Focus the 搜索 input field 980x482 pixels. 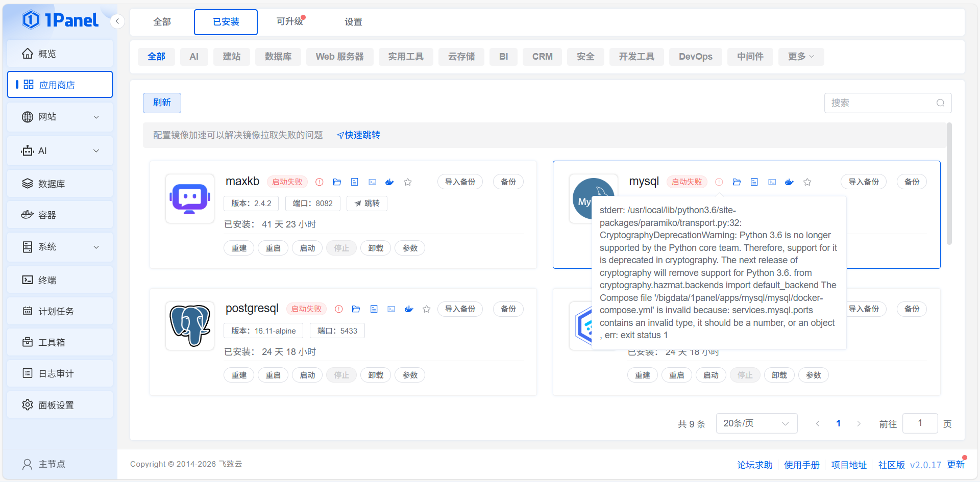[880, 103]
